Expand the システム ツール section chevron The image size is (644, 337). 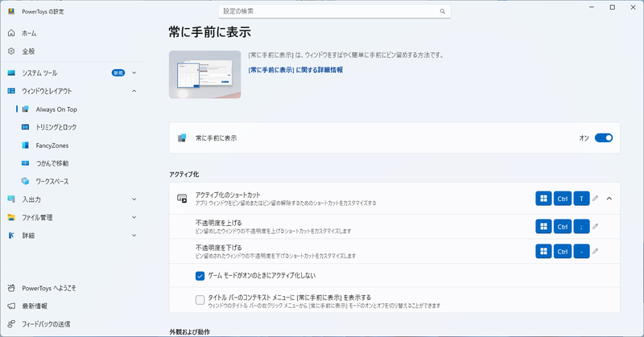click(134, 72)
